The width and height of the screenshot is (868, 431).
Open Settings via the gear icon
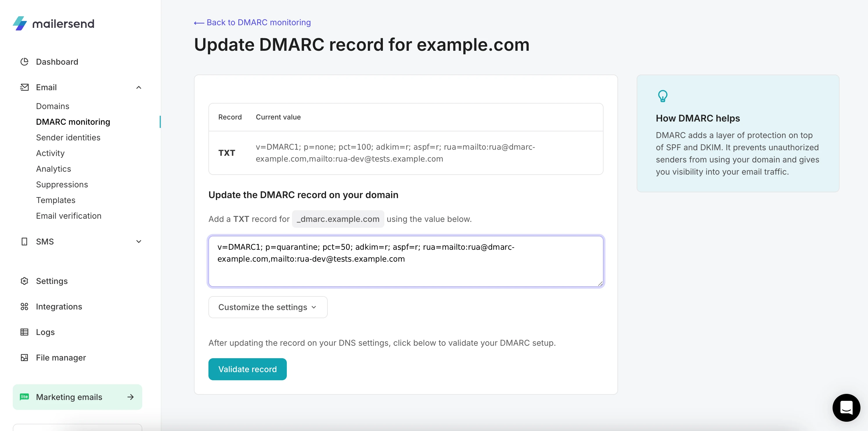tap(24, 281)
